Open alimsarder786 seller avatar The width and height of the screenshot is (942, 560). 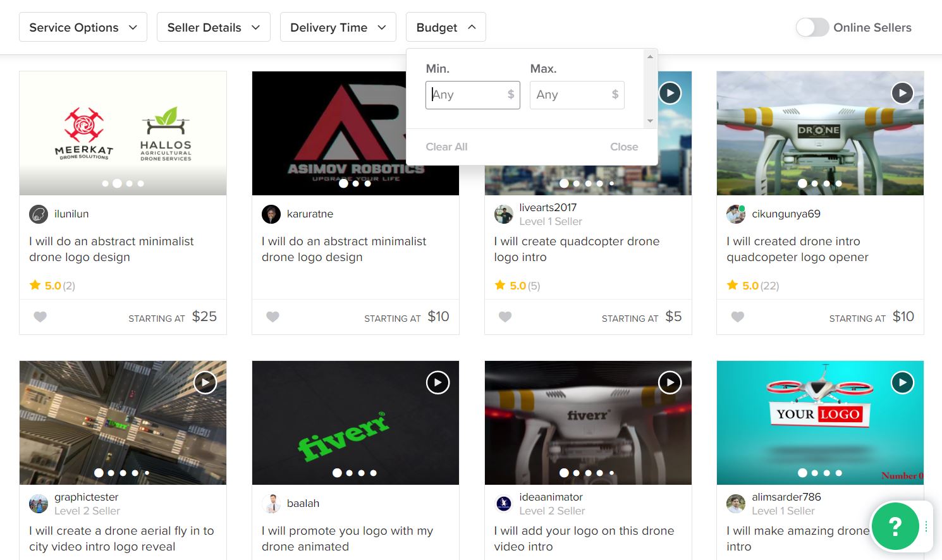point(736,504)
